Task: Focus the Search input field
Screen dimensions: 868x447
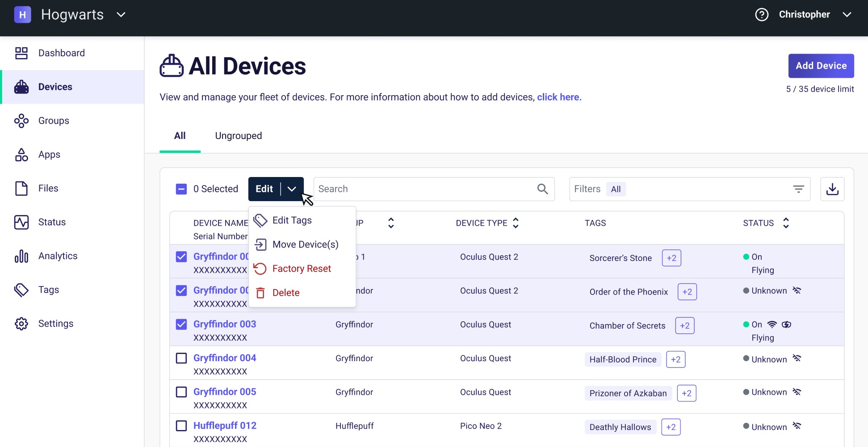Action: click(x=434, y=189)
